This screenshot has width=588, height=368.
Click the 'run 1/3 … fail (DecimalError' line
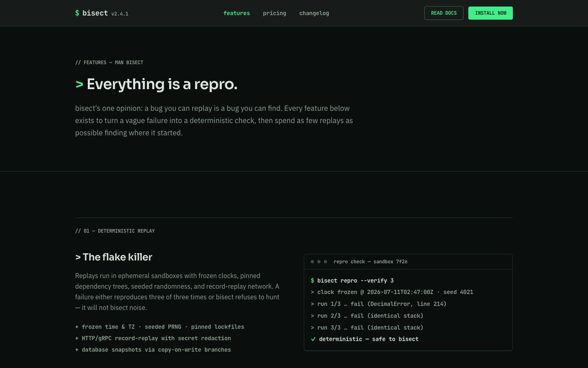click(379, 304)
